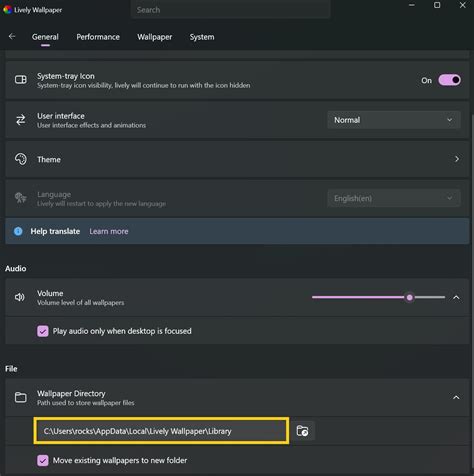Viewport: 474px width, 476px height.
Task: Click the File section heading
Action: tap(11, 369)
